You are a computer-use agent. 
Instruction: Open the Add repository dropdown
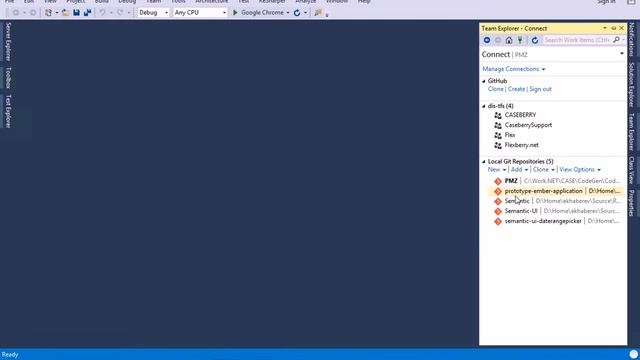[x=519, y=169]
